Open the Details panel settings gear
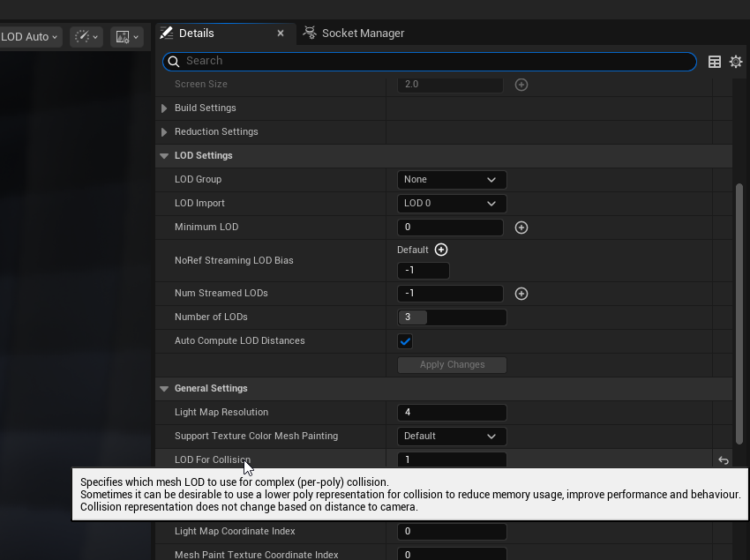This screenshot has height=560, width=750. click(x=736, y=62)
